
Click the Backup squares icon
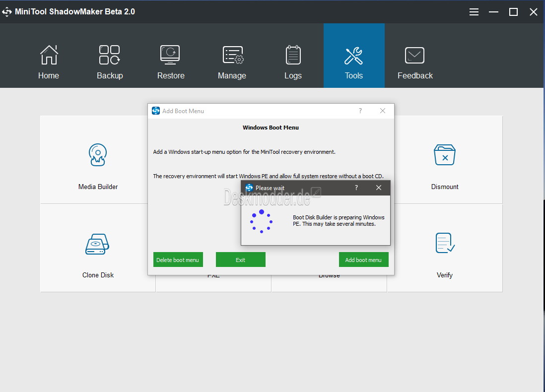(x=110, y=55)
